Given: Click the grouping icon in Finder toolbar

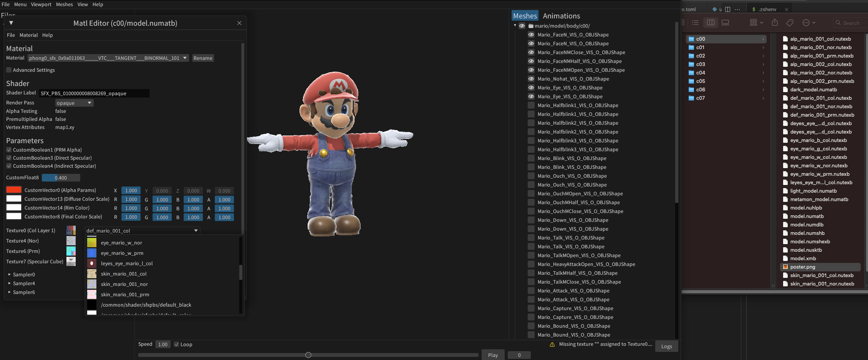Looking at the screenshot, I should coord(754,22).
